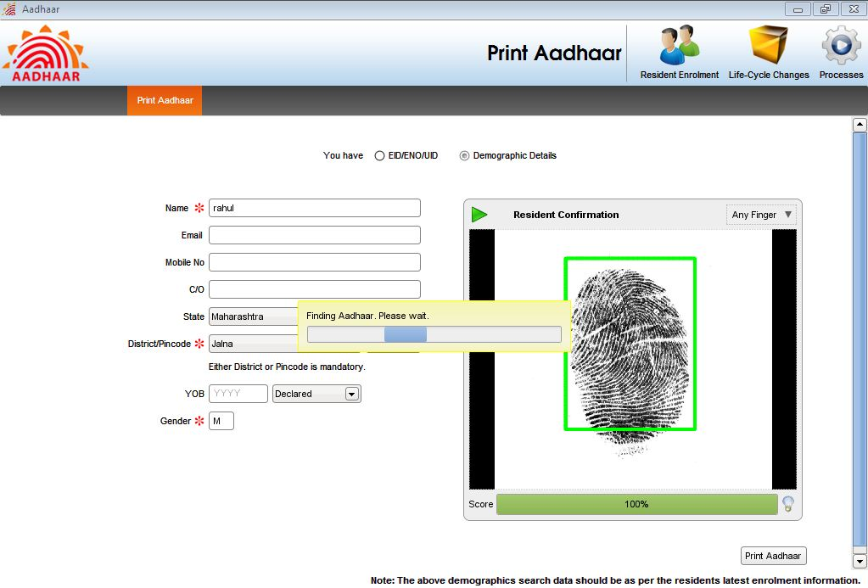Viewport: 868px width, 588px height.
Task: Click 'Either District or Pincode is mandatory.' text
Action: pyautogui.click(x=287, y=367)
